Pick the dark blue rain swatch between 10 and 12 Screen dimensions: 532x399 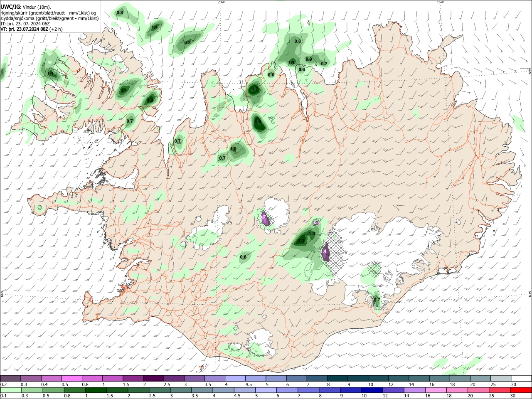[372, 390]
